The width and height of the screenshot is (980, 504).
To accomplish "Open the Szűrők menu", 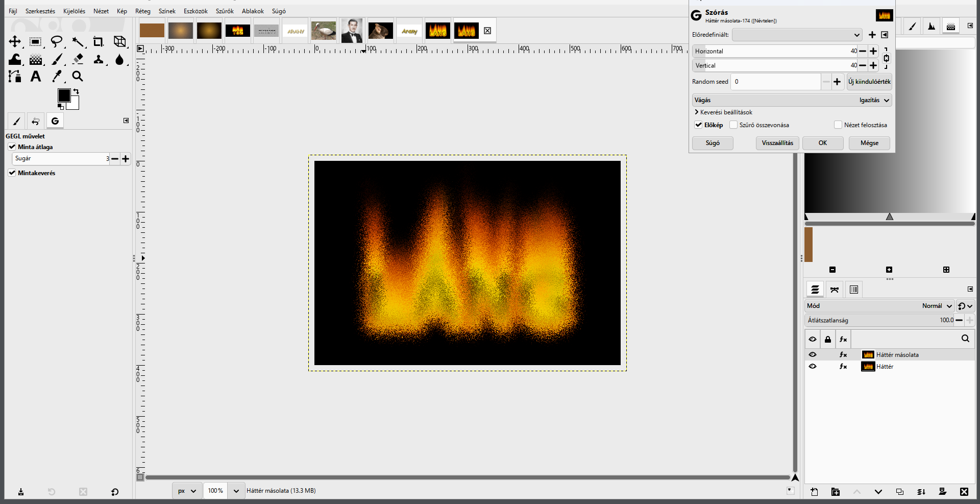I will [x=225, y=11].
